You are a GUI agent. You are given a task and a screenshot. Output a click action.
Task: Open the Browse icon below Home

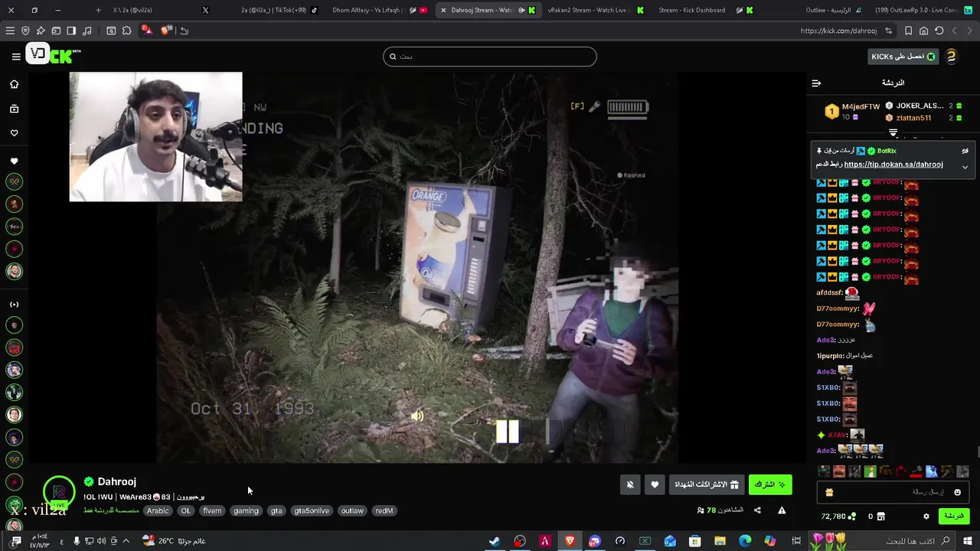[14, 109]
